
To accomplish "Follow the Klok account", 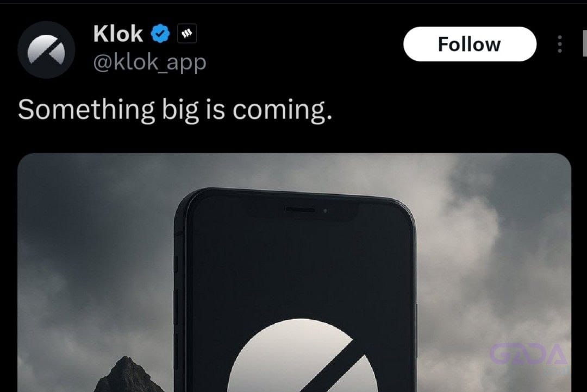I will [x=470, y=44].
